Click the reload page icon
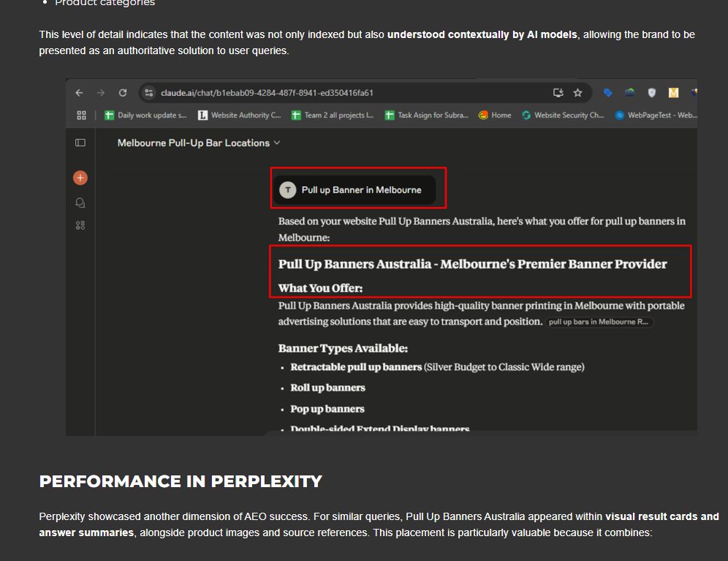Image resolution: width=728 pixels, height=561 pixels. pos(123,93)
